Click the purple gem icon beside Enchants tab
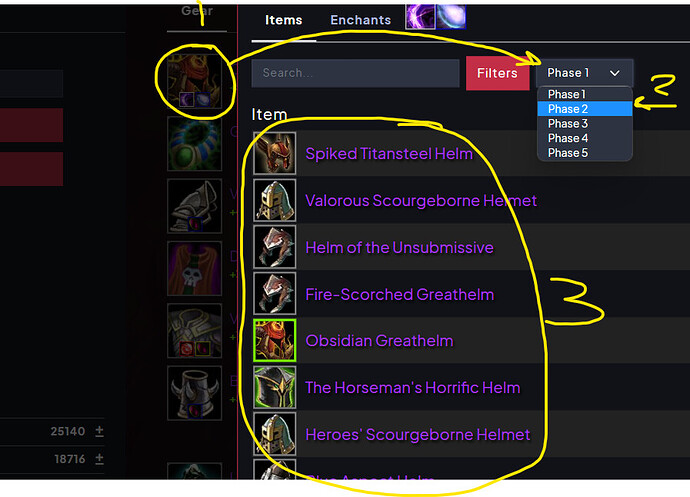This screenshot has height=497, width=690. click(x=420, y=16)
